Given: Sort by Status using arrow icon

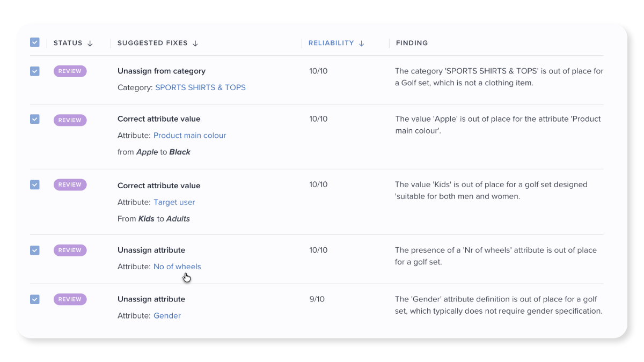Looking at the screenshot, I should pos(90,43).
